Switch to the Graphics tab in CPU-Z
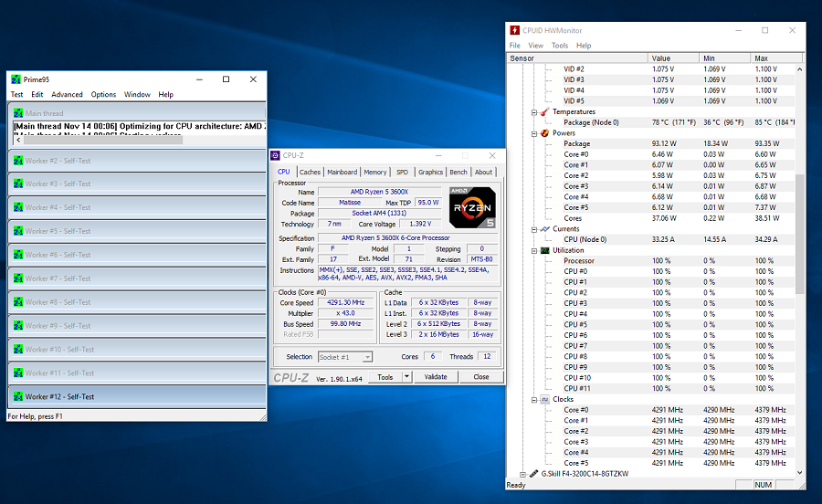The image size is (822, 504). pos(430,172)
